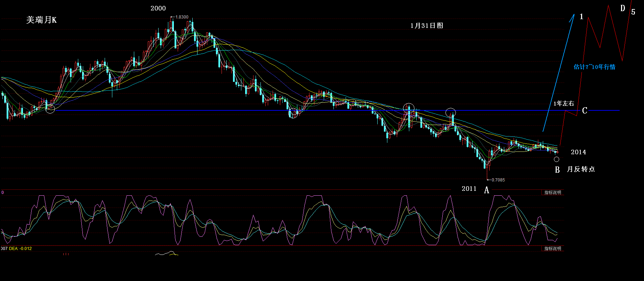The image size is (644, 281).
Task: Click the 月反转点 annotation text
Action: (581, 169)
